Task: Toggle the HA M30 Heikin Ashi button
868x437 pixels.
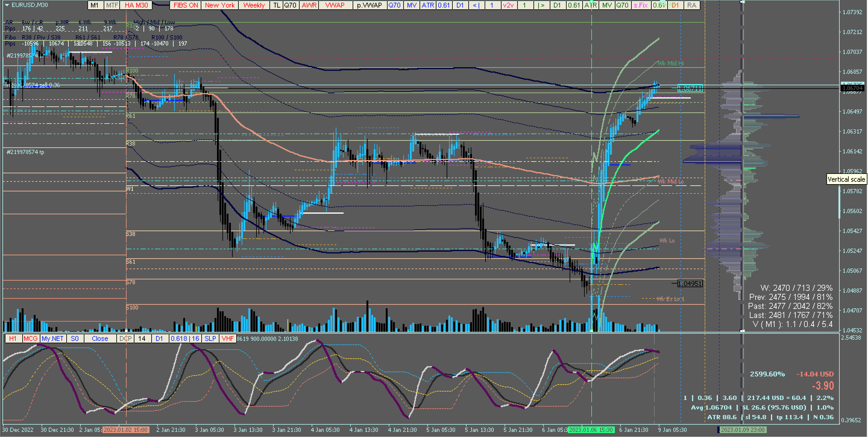Action: click(x=136, y=5)
